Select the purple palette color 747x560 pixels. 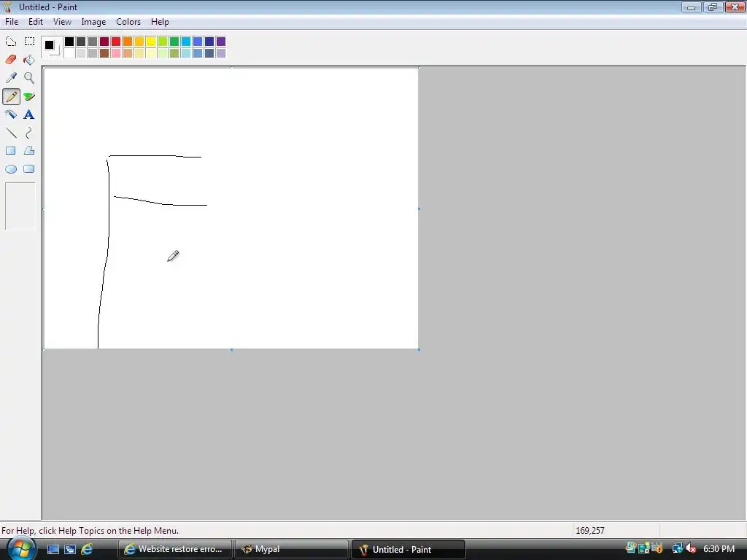221,42
